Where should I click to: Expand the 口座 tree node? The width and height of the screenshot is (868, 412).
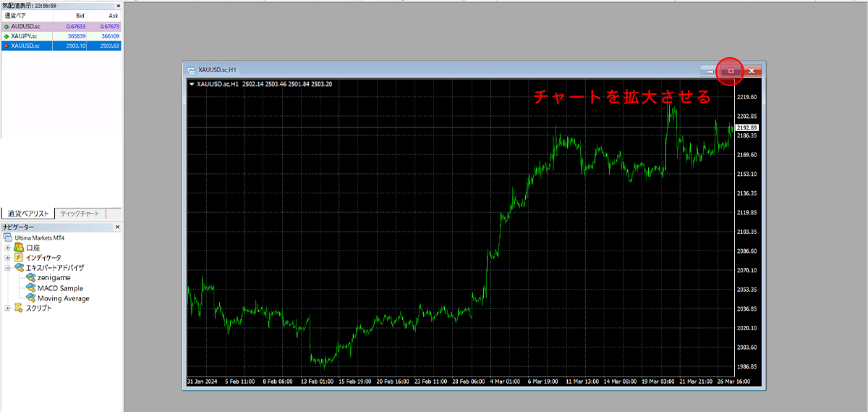pyautogui.click(x=7, y=248)
